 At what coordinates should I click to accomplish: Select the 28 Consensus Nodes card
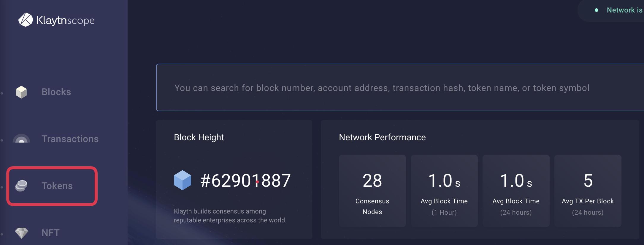[372, 191]
